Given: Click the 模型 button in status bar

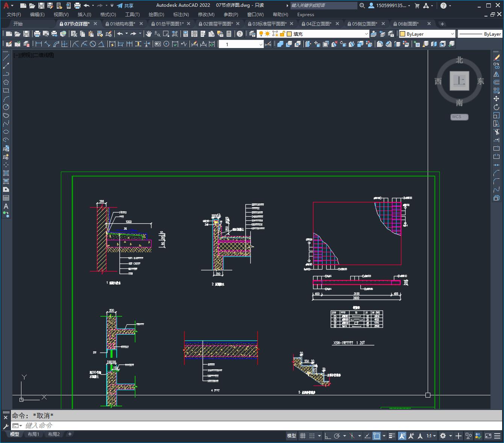Looking at the screenshot, I should click(292, 436).
